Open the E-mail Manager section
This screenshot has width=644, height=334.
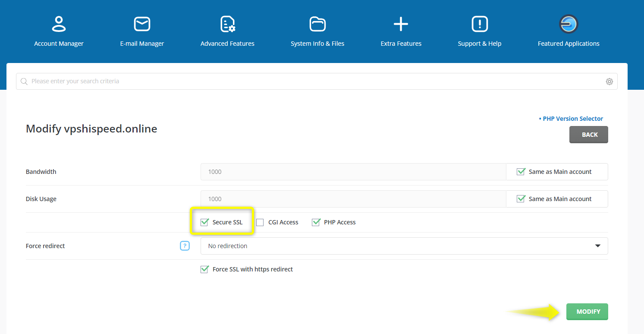click(x=142, y=30)
